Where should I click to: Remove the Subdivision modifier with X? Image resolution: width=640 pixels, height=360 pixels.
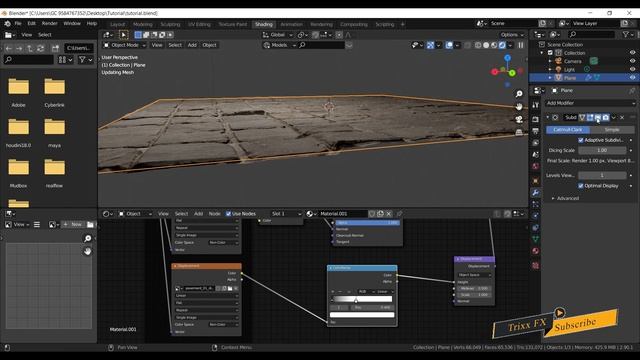[x=622, y=118]
